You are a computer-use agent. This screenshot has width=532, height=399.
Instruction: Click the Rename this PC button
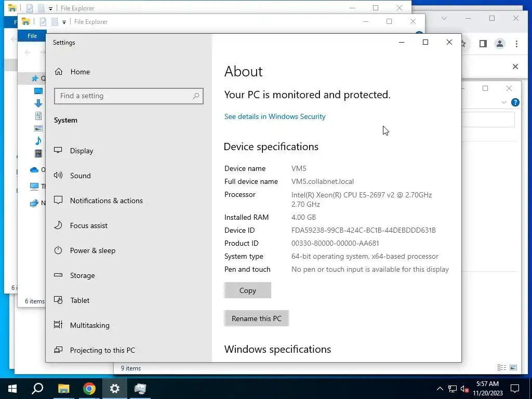256,318
